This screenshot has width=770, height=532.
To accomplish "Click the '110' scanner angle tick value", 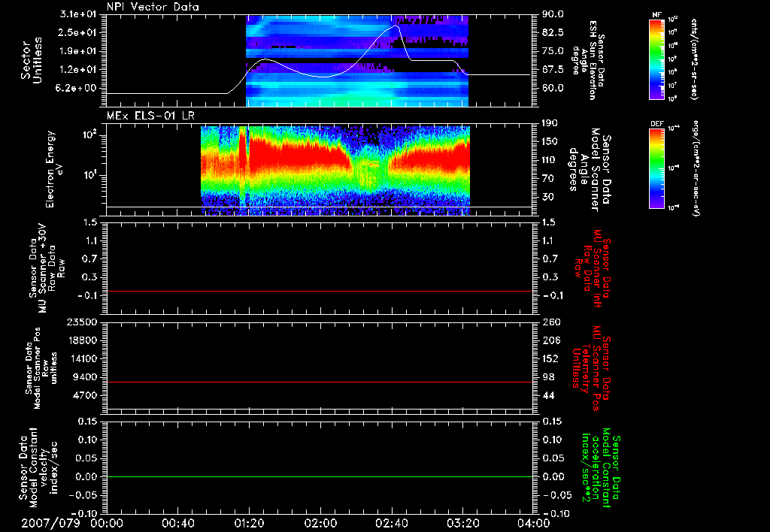I will pyautogui.click(x=550, y=160).
